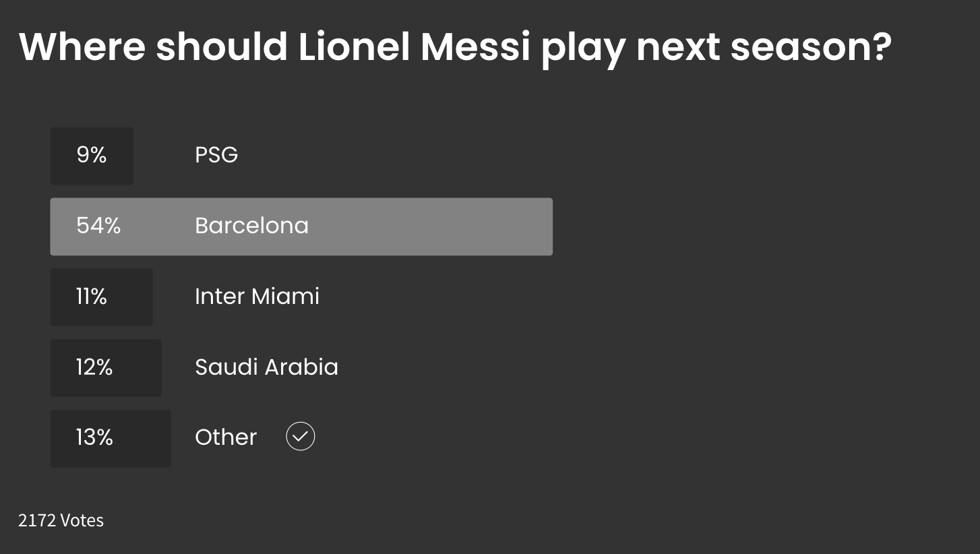Viewport: 980px width, 554px height.
Task: Click the circled checkmark icon beside Other
Action: (x=300, y=436)
